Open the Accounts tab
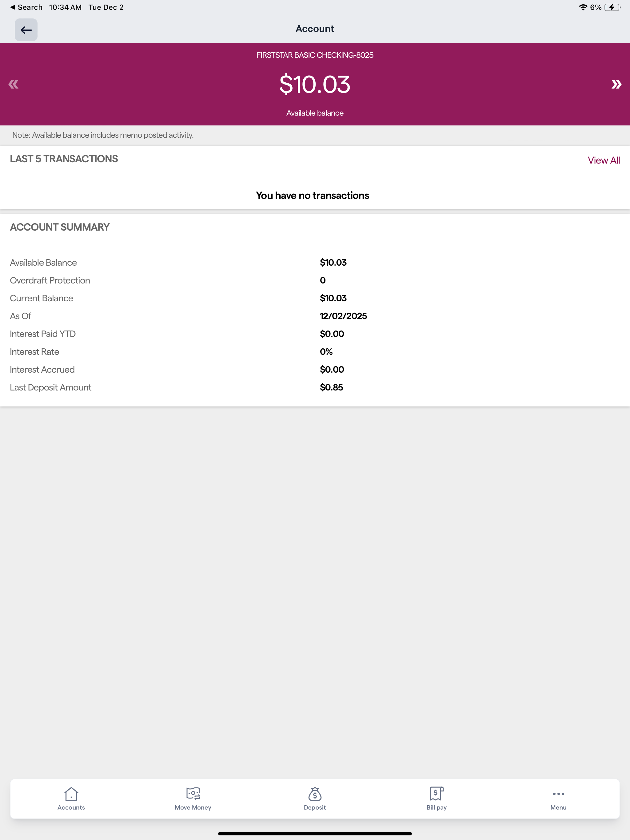This screenshot has height=840, width=630. point(71,798)
